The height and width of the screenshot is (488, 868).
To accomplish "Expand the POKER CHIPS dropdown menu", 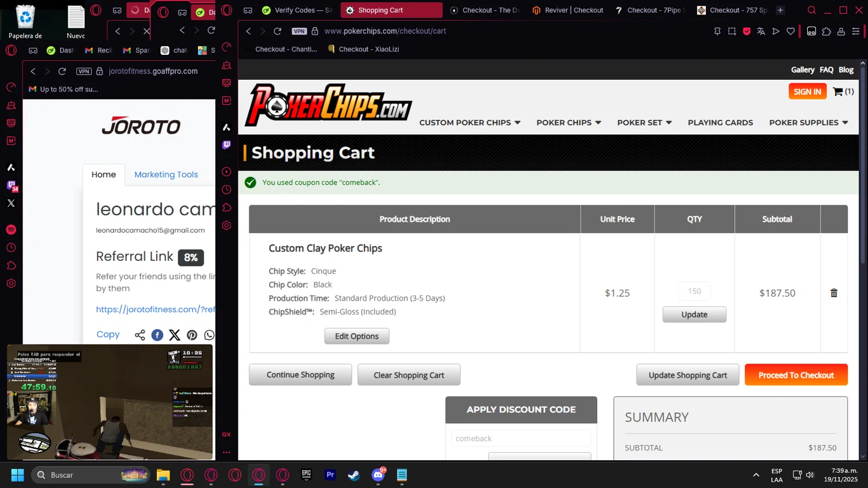I will coord(569,123).
